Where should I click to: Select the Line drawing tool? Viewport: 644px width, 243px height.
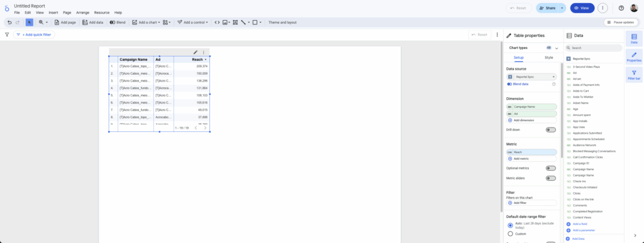tap(243, 23)
